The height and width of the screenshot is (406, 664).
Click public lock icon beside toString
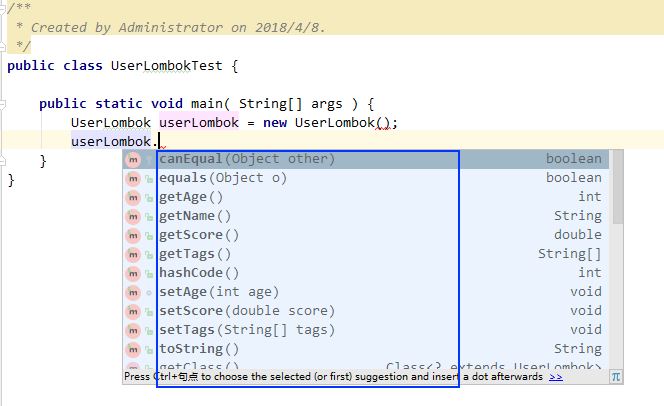tap(149, 350)
